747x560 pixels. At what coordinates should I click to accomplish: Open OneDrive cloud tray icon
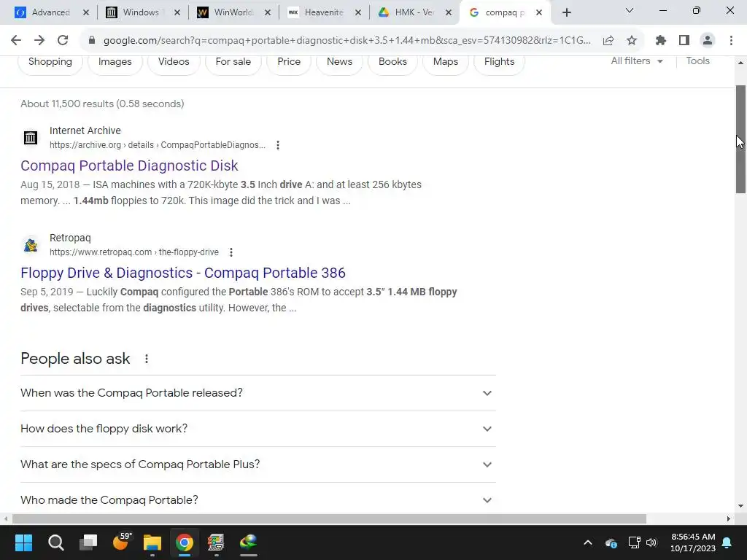611,542
